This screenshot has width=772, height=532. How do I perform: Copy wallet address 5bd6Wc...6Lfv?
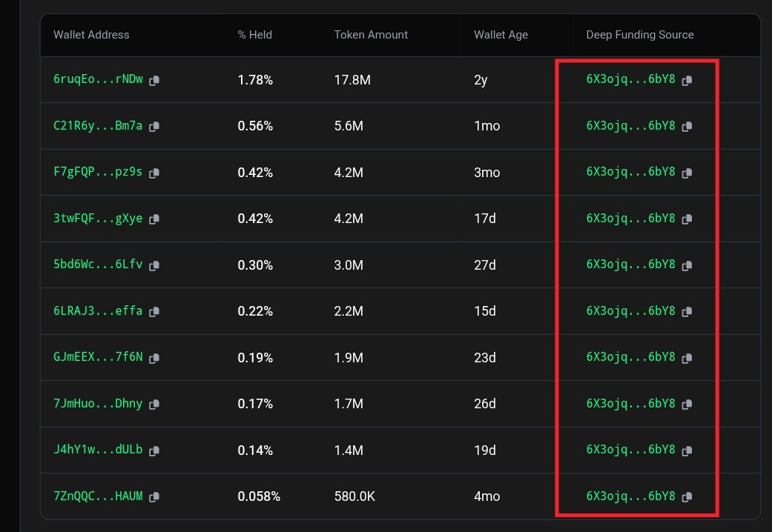[154, 266]
